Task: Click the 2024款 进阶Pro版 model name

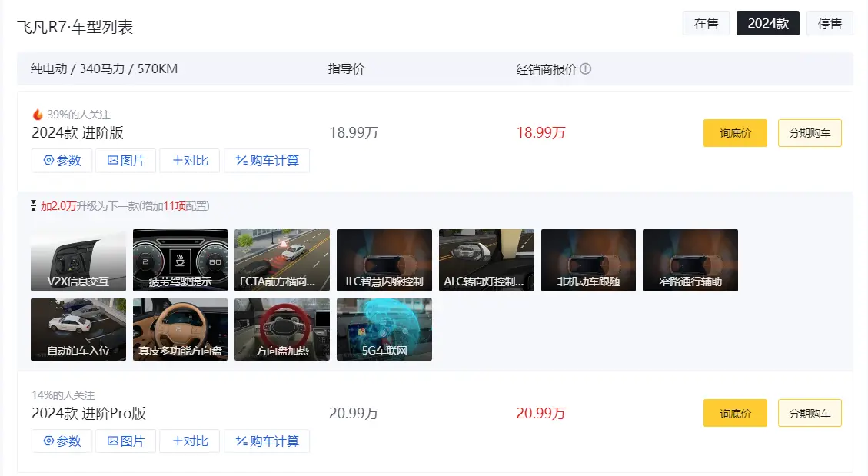Action: click(x=88, y=414)
